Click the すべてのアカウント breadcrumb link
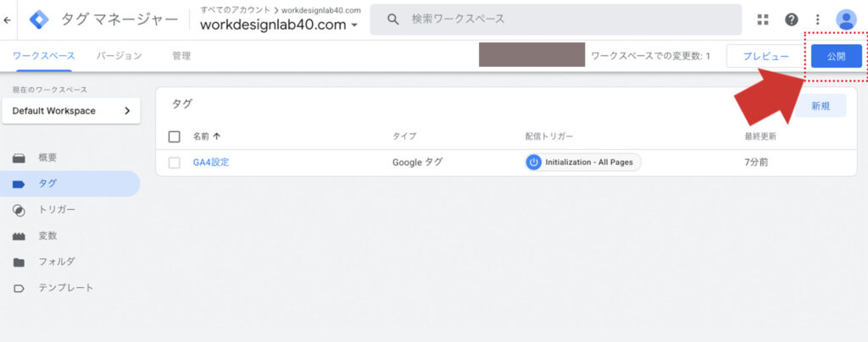Screen dimensions: 868x342 [236, 10]
